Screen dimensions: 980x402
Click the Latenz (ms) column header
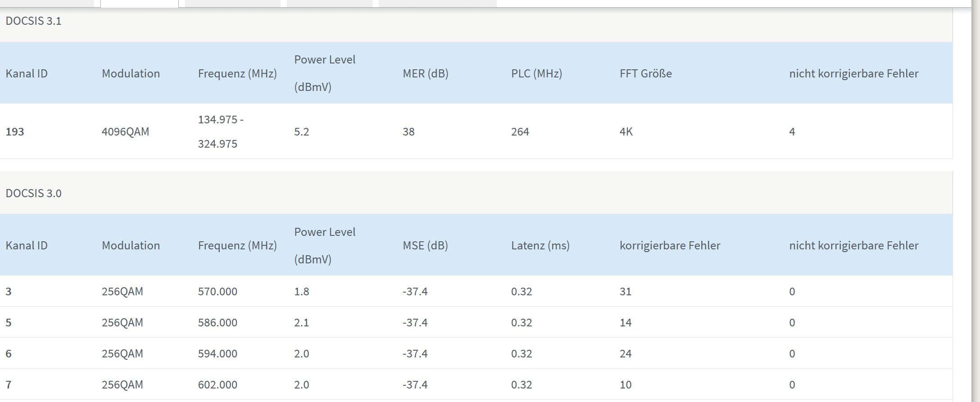coord(540,245)
